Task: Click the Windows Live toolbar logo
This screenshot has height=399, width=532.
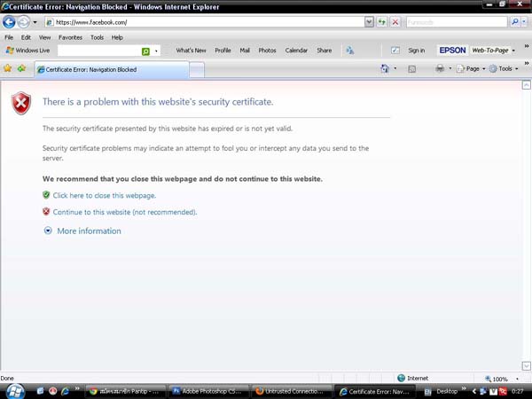Action: pos(27,51)
